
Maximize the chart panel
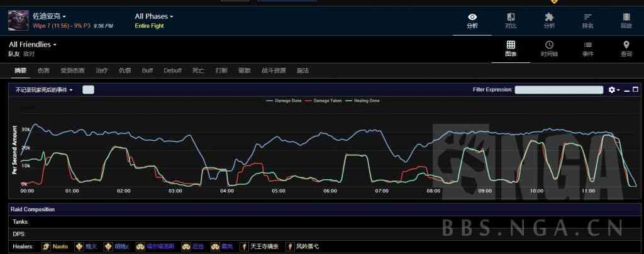pyautogui.click(x=635, y=89)
